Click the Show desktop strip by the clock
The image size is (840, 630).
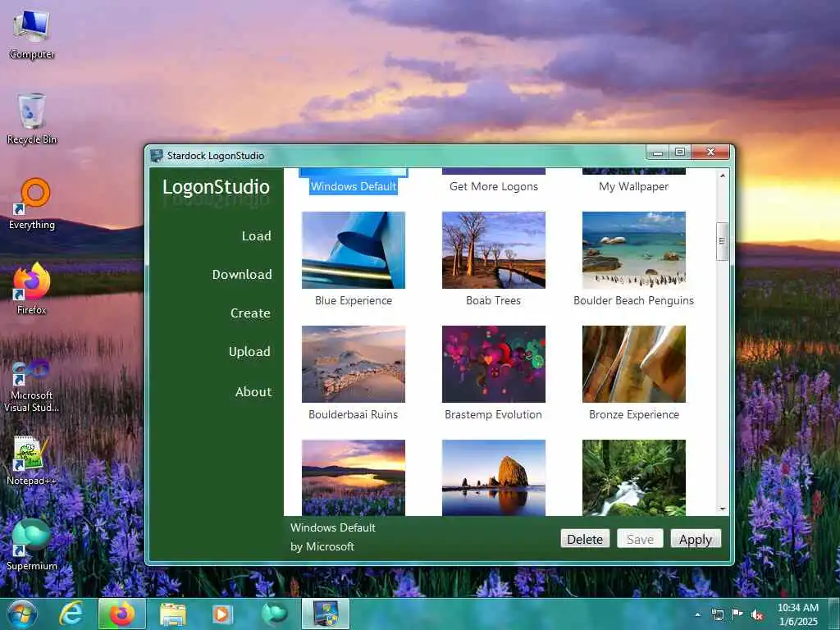pyautogui.click(x=836, y=614)
